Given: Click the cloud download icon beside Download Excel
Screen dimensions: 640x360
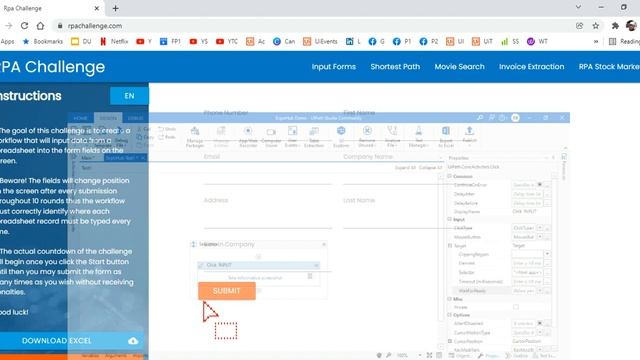Looking at the screenshot, I should tap(133, 341).
